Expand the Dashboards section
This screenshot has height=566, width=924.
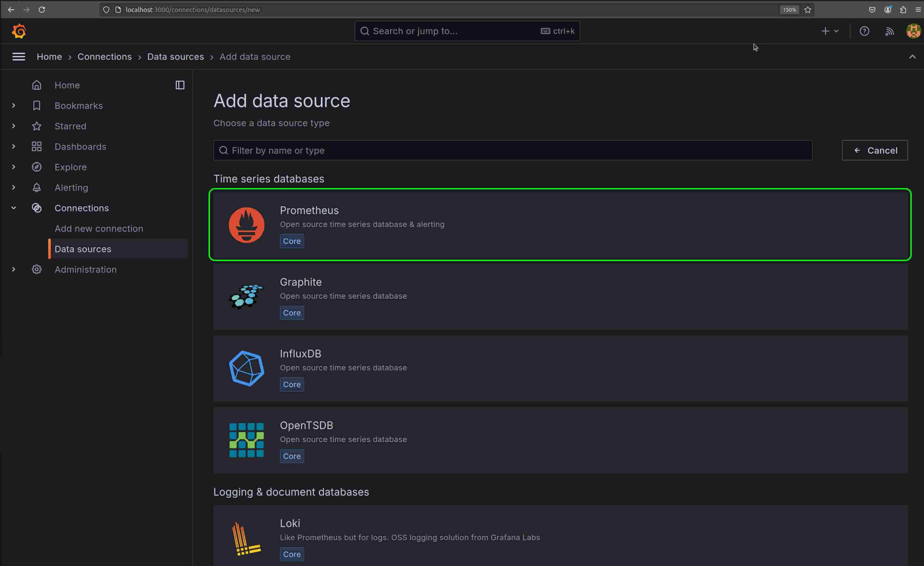[13, 146]
